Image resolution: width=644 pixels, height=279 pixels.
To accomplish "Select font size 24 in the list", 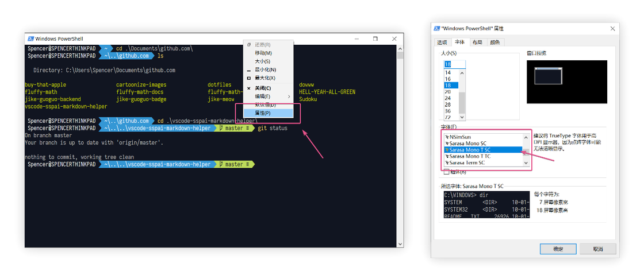I will 447,98.
